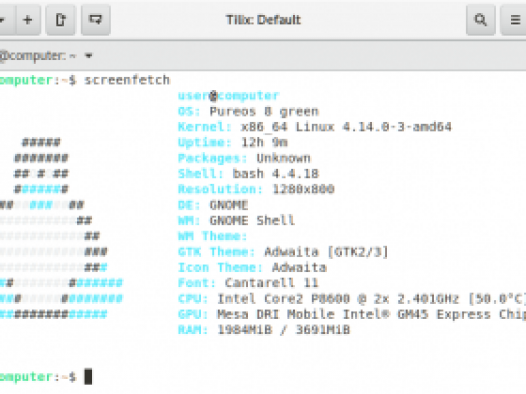
Task: Select the DE value 'GNOME'
Action: pos(229,205)
